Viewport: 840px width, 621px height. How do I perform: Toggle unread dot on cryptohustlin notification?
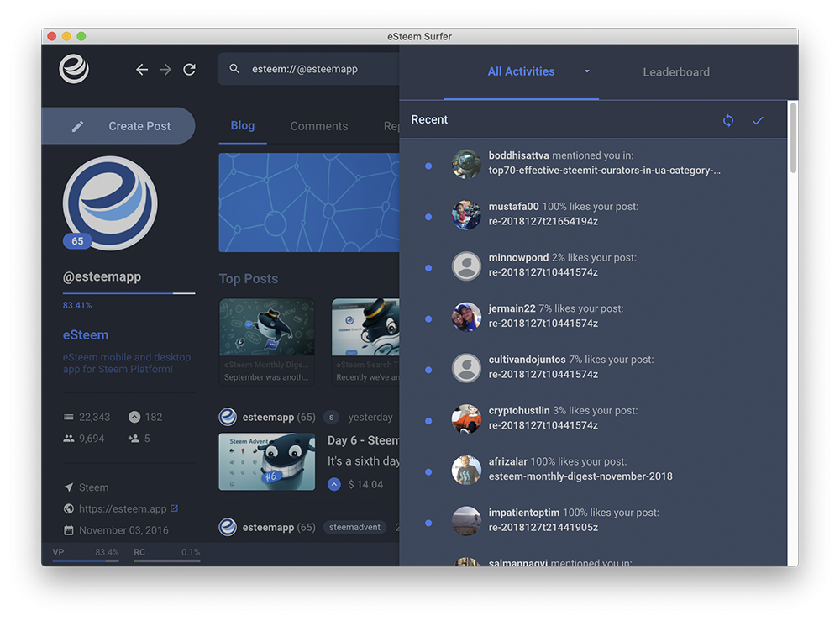coord(428,421)
